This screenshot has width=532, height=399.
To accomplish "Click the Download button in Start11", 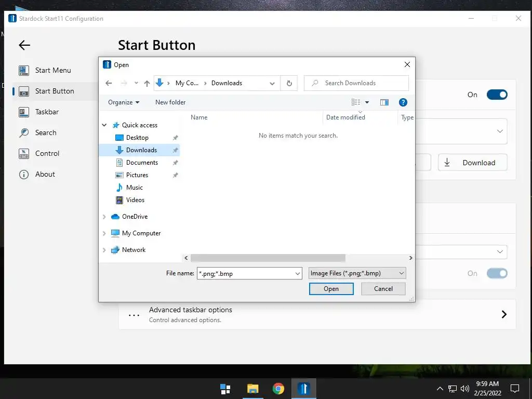I will 473,163.
